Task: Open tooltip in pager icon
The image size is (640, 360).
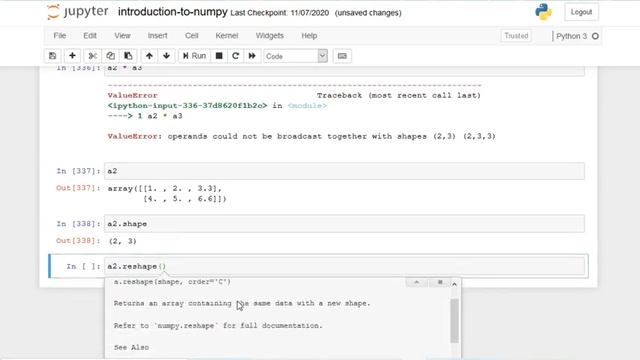Action: pos(440,282)
